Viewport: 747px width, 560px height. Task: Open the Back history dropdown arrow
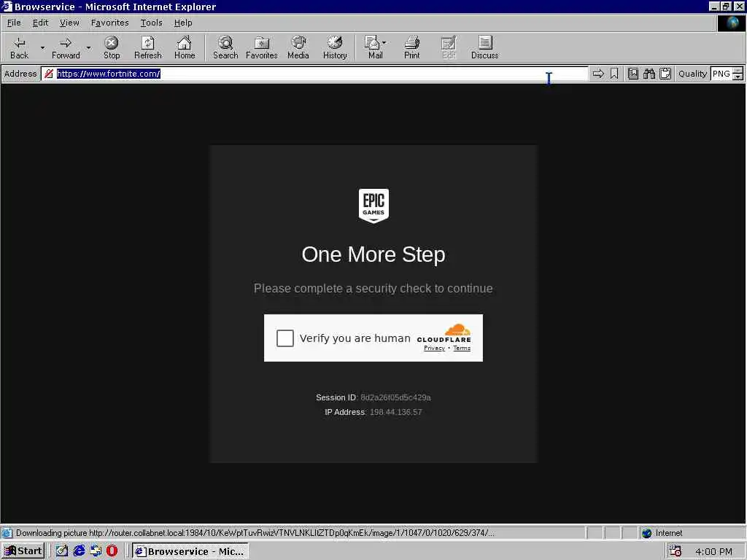click(42, 47)
